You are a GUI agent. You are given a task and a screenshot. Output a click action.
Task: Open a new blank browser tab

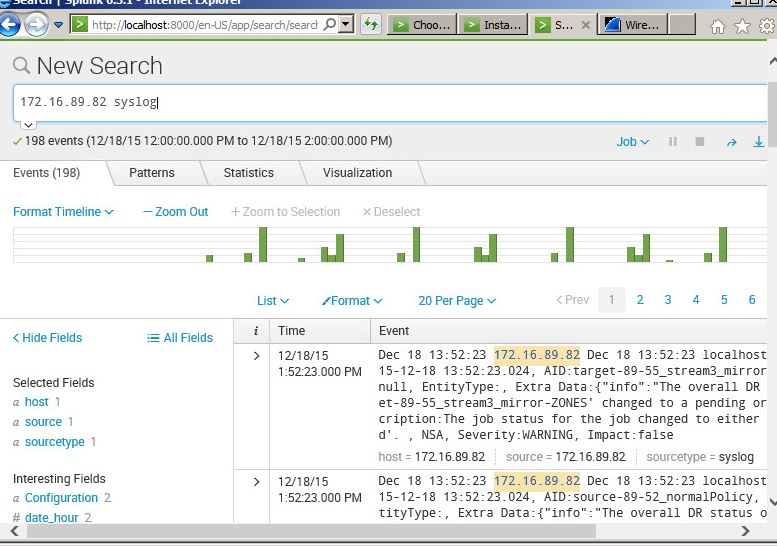(682, 24)
